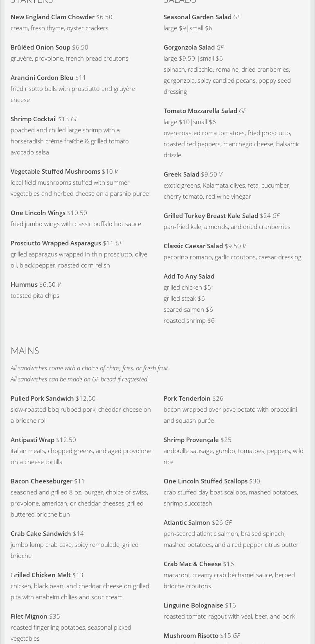Click Vegetable Stuffed Mushrooms title
This screenshot has width=315, height=644.
55,171
